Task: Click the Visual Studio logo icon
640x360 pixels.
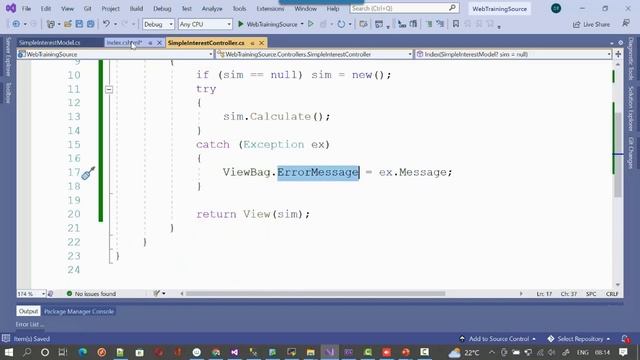Action: tap(11, 8)
